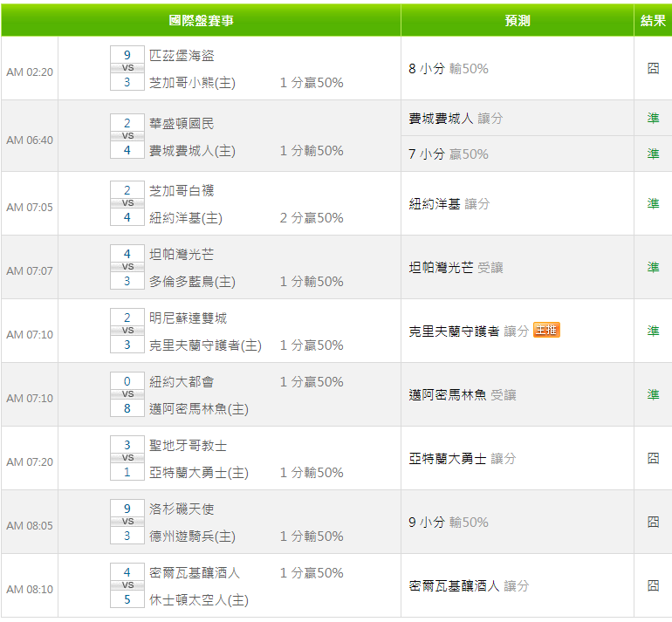Viewport: 672px width, 622px height.
Task: Select team 芝加哥小熊(主)
Action: [192, 82]
